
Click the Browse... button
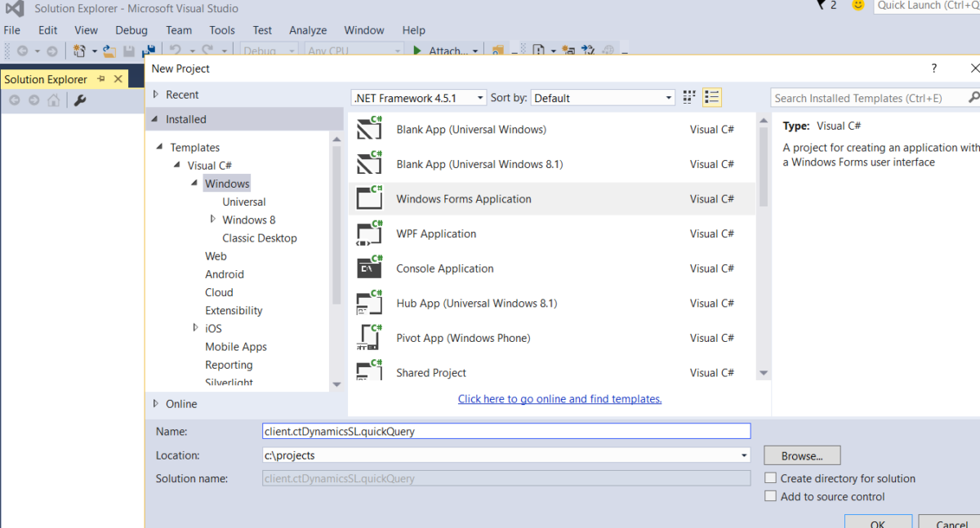(802, 455)
